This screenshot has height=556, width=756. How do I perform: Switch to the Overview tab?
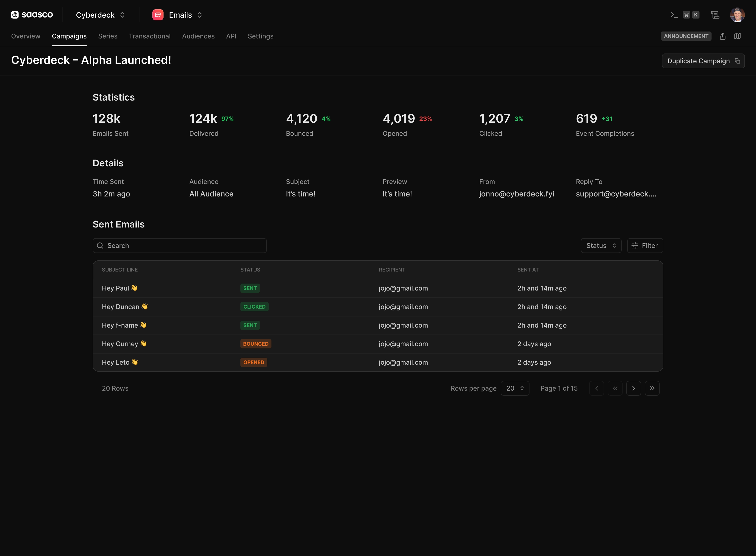click(25, 36)
